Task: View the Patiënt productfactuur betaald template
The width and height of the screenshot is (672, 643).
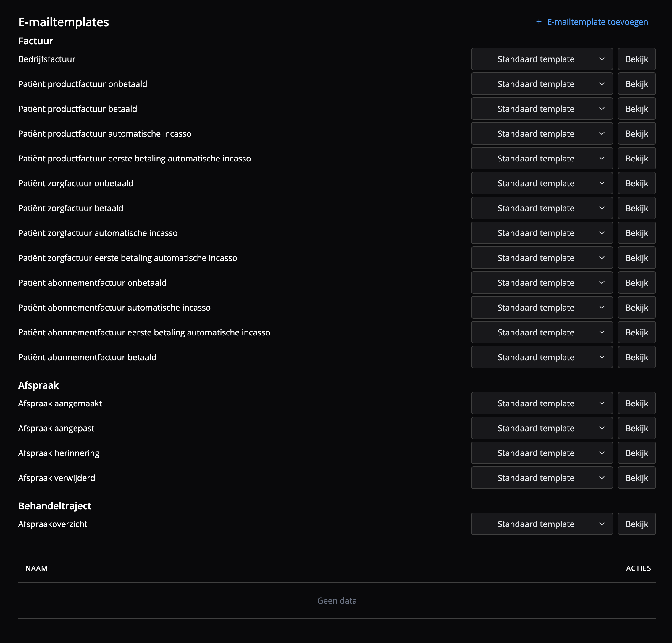Action: point(637,109)
